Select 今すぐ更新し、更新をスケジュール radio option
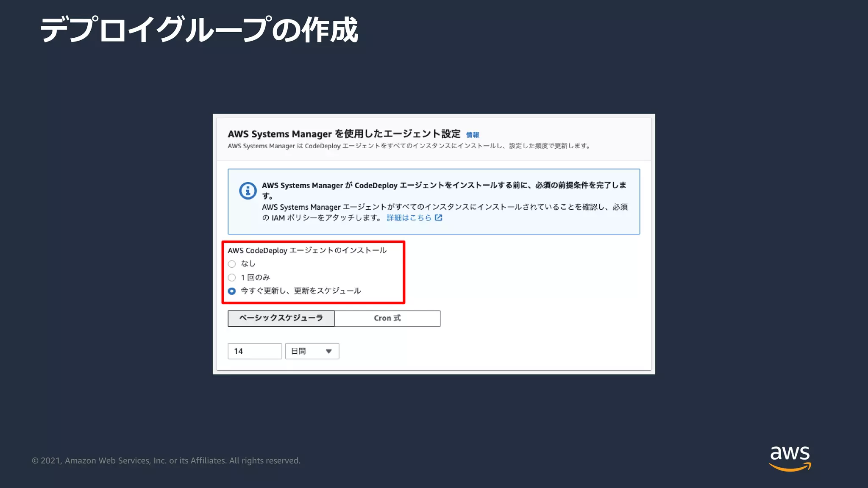Viewport: 868px width, 488px height. point(232,291)
